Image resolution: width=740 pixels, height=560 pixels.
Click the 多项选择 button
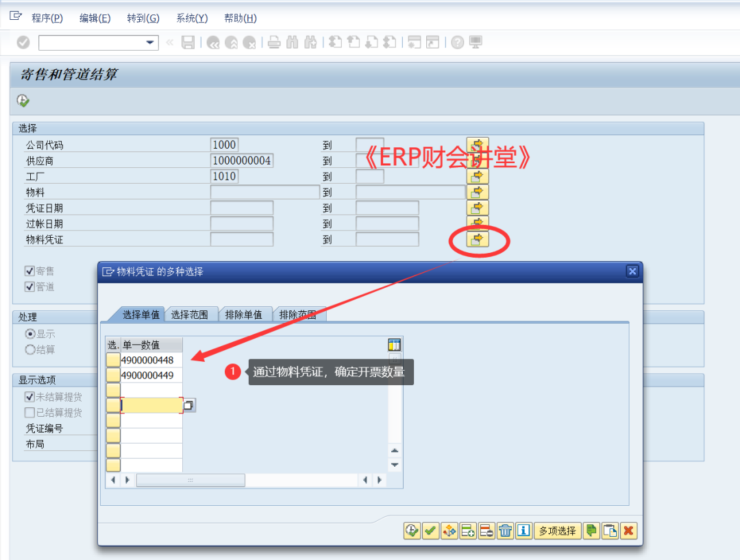pyautogui.click(x=557, y=531)
